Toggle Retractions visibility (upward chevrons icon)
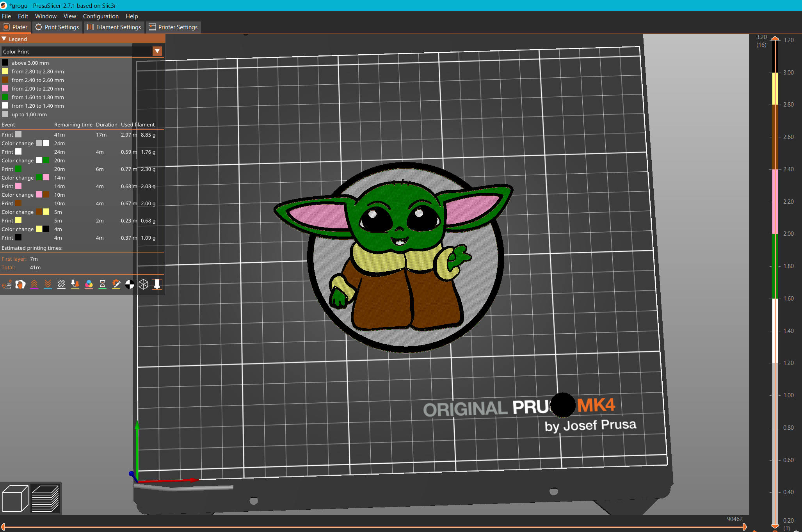 pos(34,285)
